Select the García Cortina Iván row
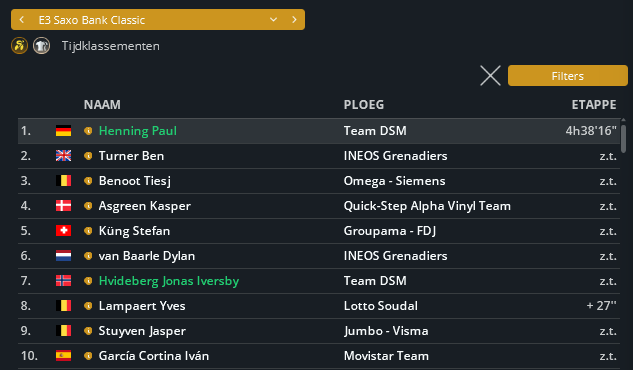633x370 pixels. click(319, 356)
